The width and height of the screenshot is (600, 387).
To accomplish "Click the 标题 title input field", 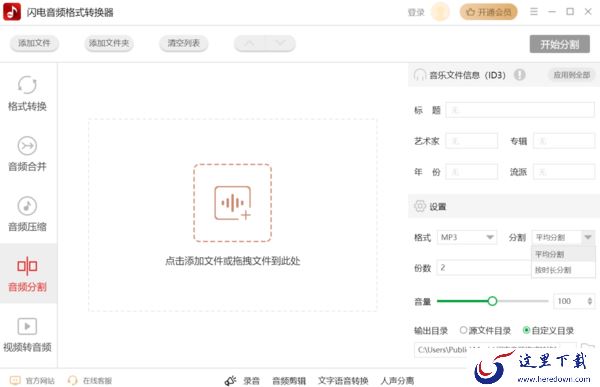I will tap(520, 110).
